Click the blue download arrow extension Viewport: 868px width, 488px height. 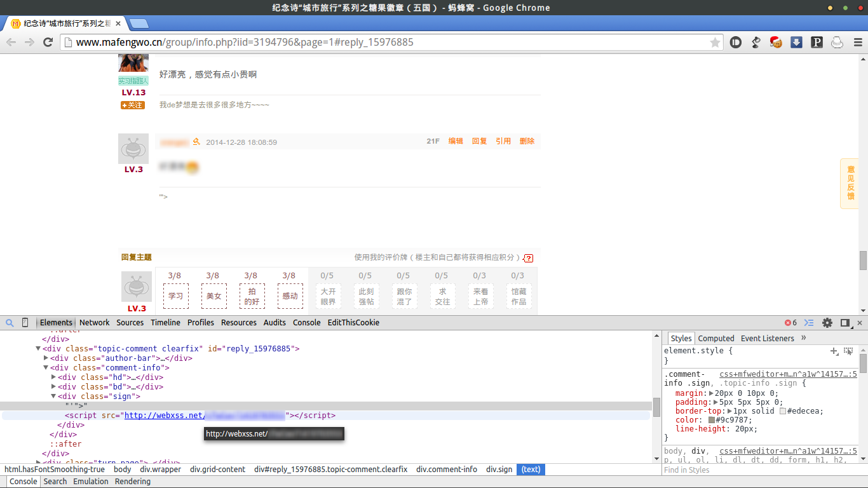(x=796, y=43)
